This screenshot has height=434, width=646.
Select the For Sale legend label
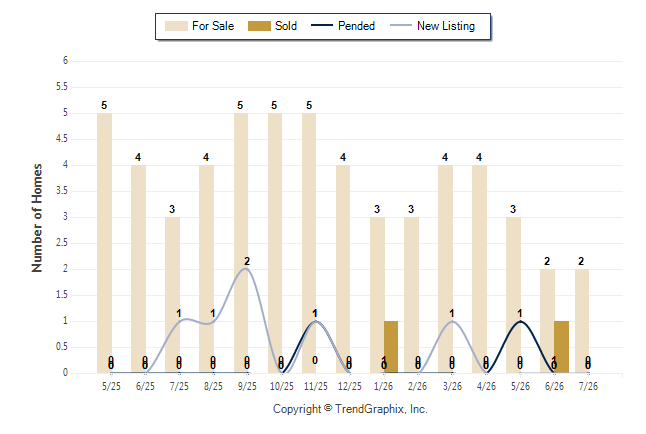(213, 26)
